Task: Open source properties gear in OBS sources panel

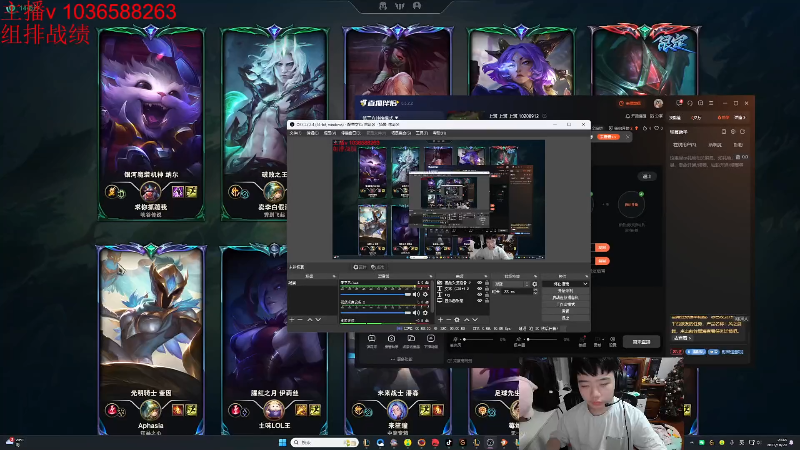Action: (x=457, y=320)
